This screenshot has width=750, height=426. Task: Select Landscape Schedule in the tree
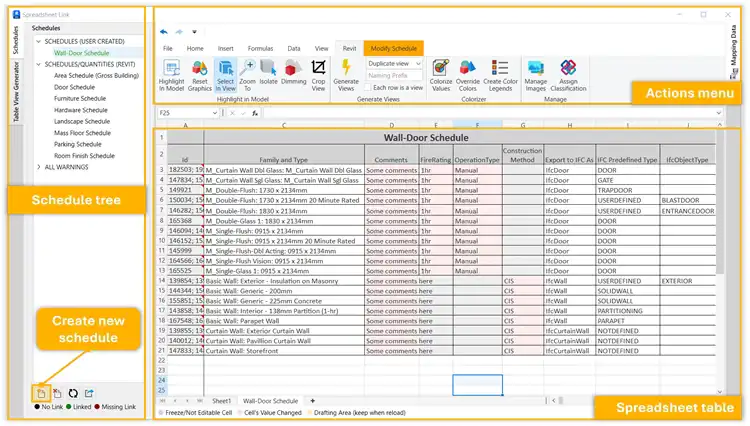click(82, 121)
